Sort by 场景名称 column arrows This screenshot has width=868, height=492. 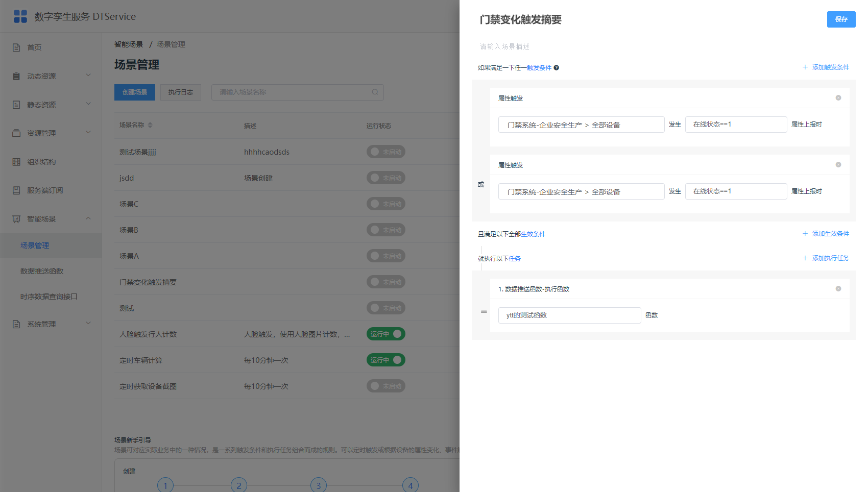[x=150, y=125]
